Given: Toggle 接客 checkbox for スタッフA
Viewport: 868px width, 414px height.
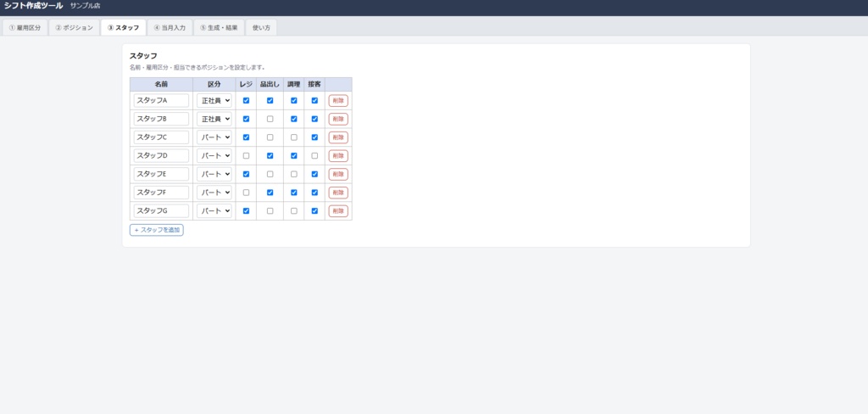Looking at the screenshot, I should click(x=315, y=100).
